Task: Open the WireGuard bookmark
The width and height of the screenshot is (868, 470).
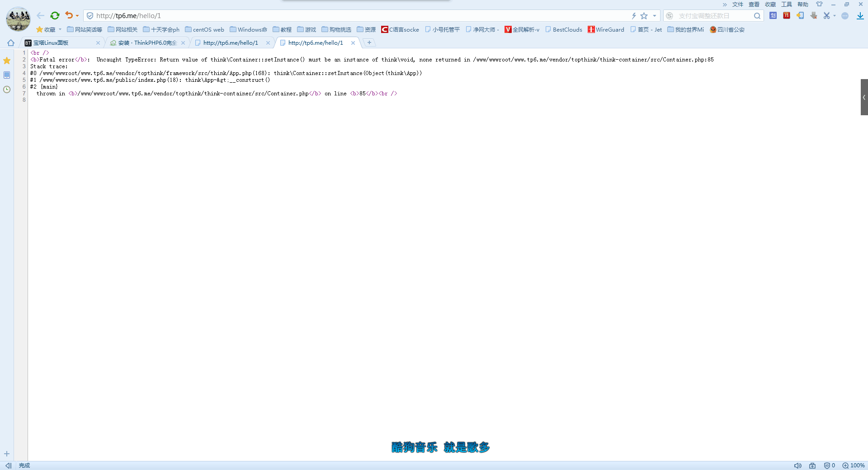Action: click(x=606, y=29)
